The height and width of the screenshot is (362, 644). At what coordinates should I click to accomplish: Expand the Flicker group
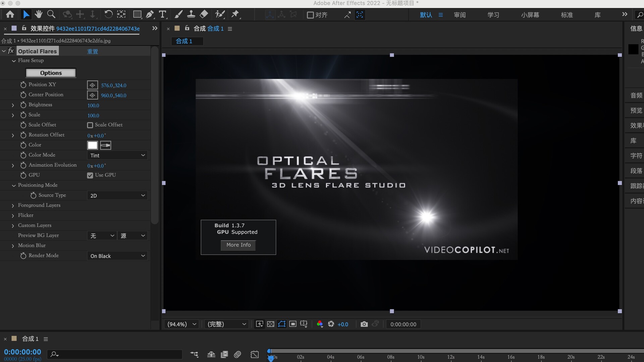coord(13,216)
